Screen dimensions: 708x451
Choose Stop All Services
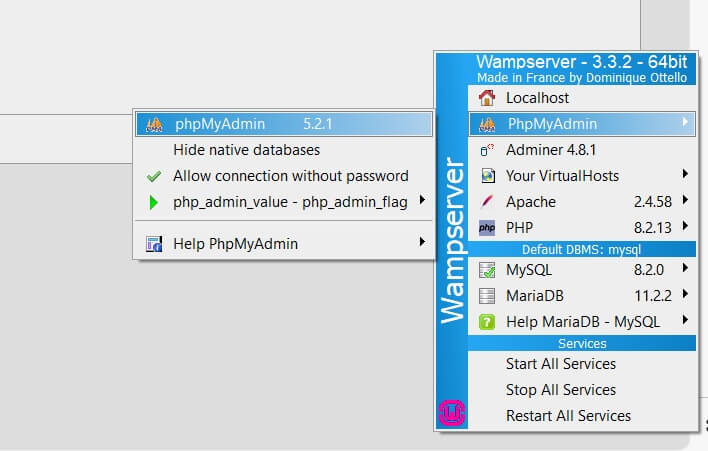tap(582, 390)
